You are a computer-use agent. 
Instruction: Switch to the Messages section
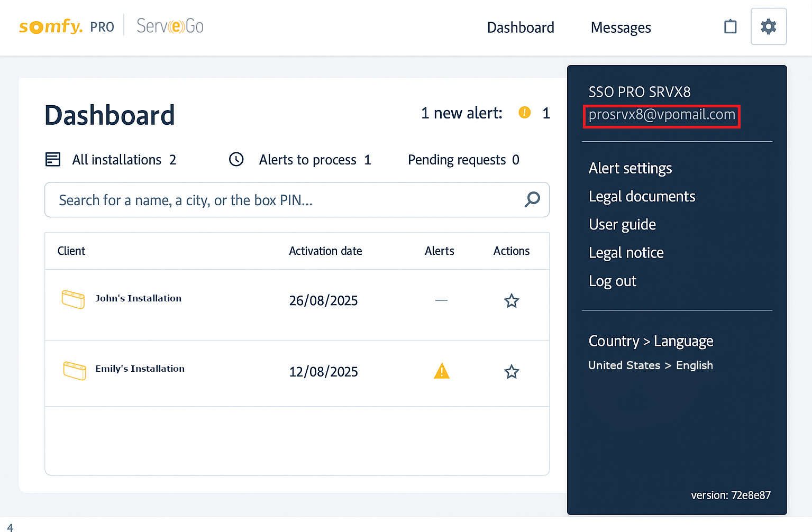[621, 27]
